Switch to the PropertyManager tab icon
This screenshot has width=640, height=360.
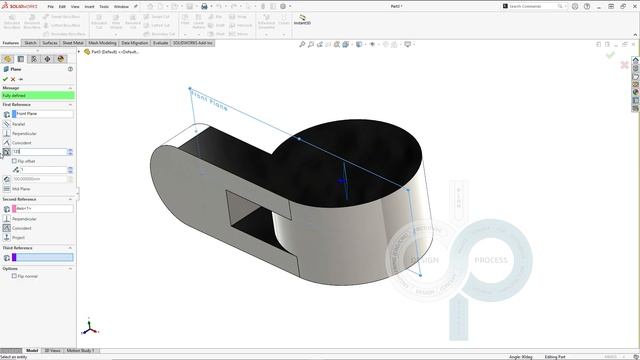21,59
